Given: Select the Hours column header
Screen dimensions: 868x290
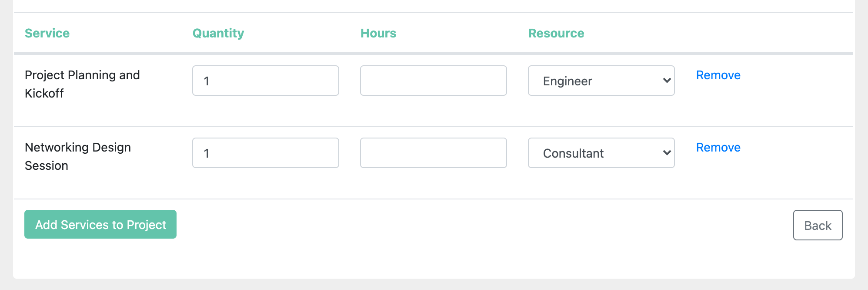Looking at the screenshot, I should coord(378,33).
